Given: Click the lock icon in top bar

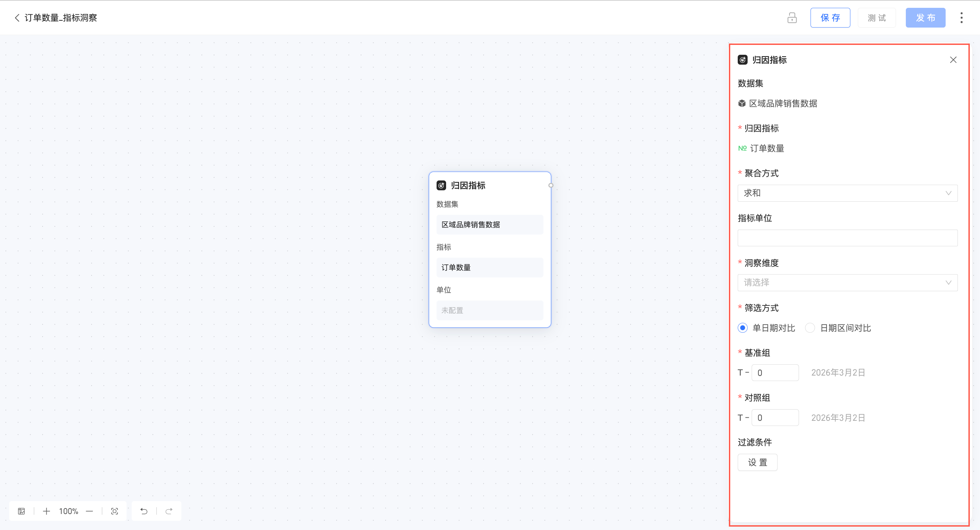Looking at the screenshot, I should [792, 18].
